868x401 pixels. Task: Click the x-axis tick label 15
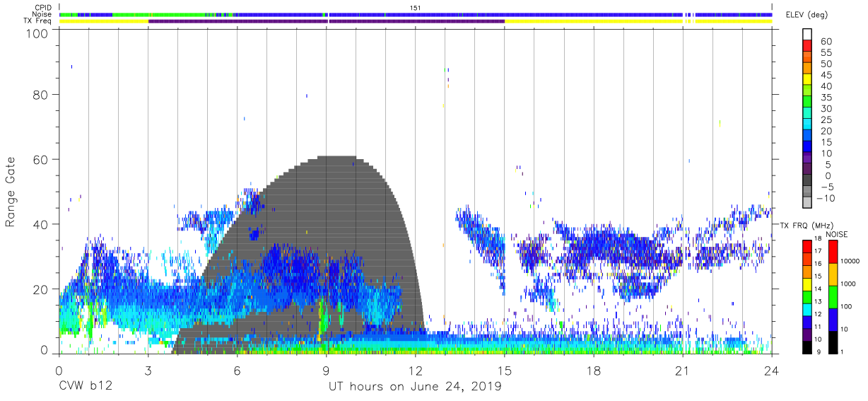pyautogui.click(x=505, y=371)
